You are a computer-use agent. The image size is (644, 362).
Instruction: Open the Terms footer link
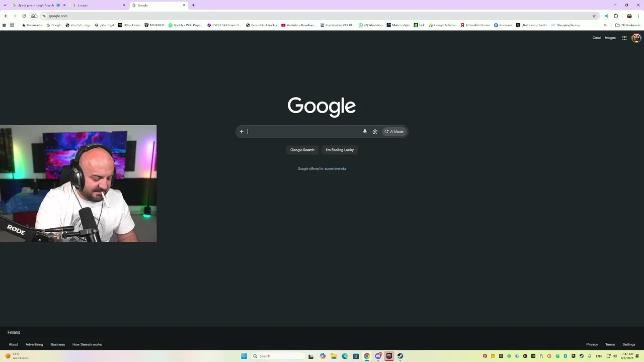610,344
